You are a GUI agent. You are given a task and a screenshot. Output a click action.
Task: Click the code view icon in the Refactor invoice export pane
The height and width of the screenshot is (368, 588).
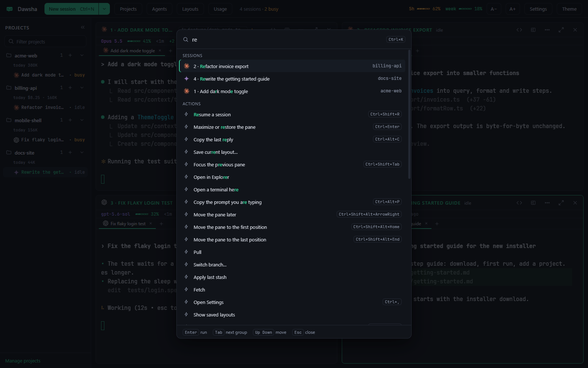519,30
